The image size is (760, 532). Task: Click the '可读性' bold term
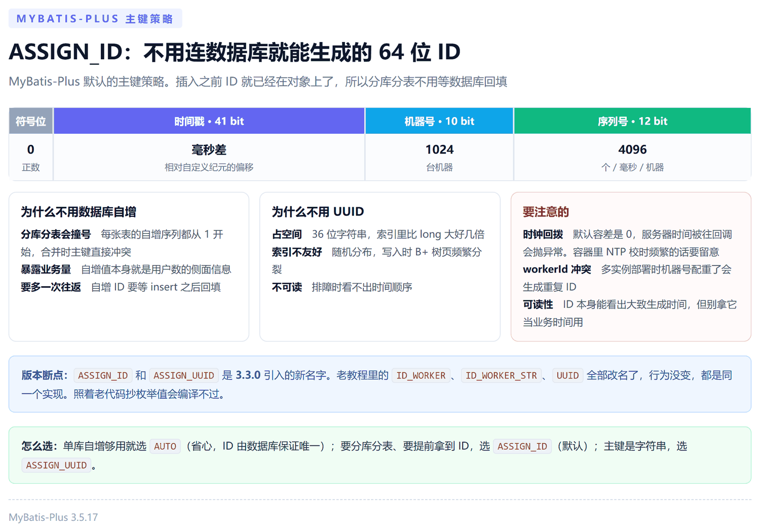[x=538, y=305]
